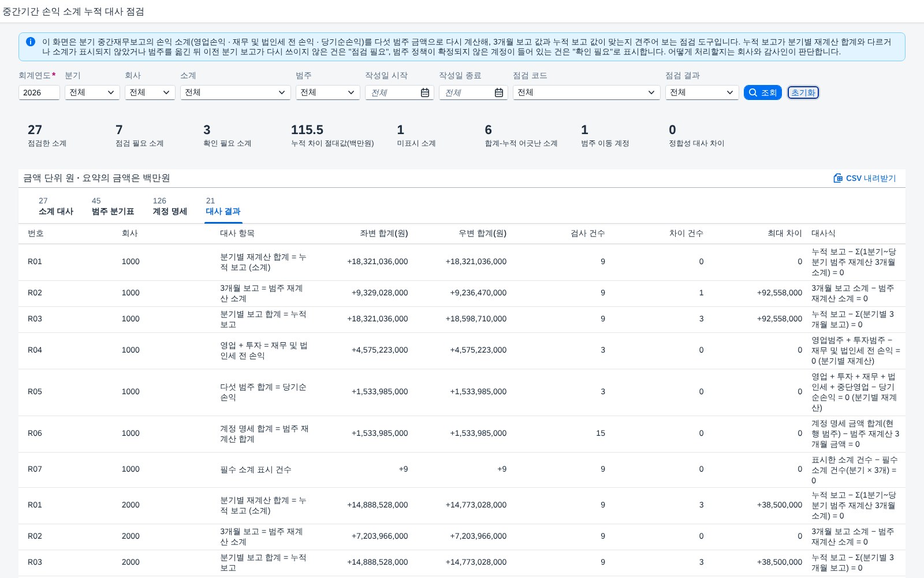Open the 작성일 종료 calendar picker icon
Image resolution: width=924 pixels, height=578 pixels.
[499, 92]
